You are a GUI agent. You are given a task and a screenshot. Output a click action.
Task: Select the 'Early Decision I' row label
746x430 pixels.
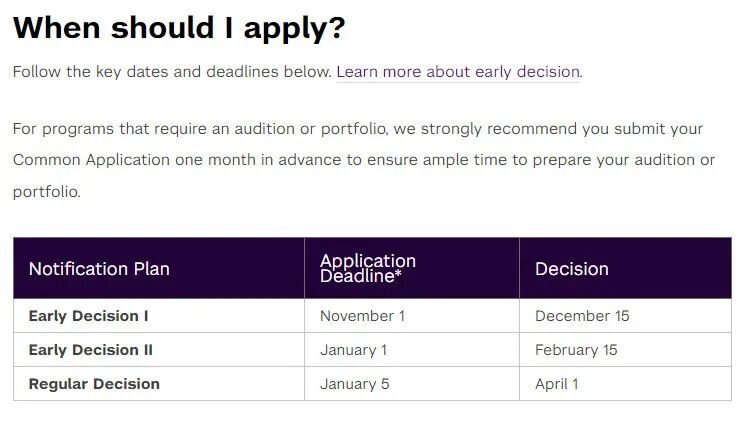tap(88, 316)
